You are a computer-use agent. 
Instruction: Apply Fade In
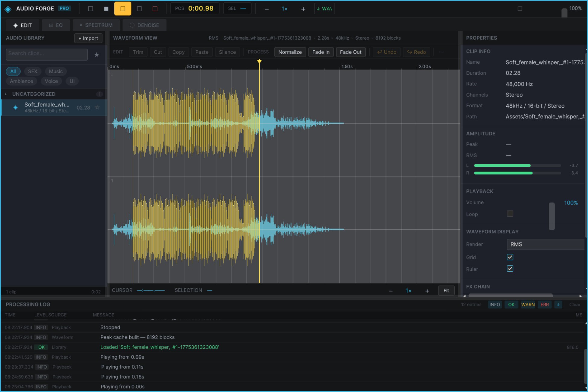(x=321, y=52)
